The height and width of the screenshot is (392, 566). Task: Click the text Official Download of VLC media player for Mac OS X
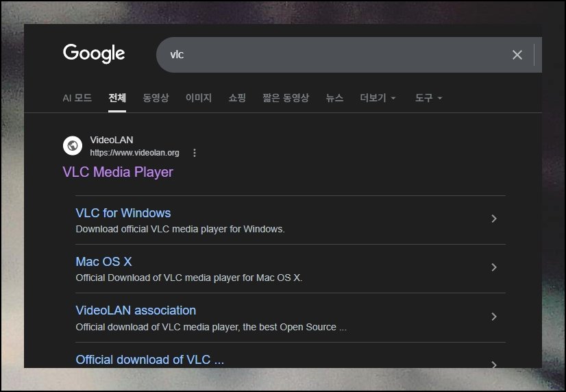point(189,278)
